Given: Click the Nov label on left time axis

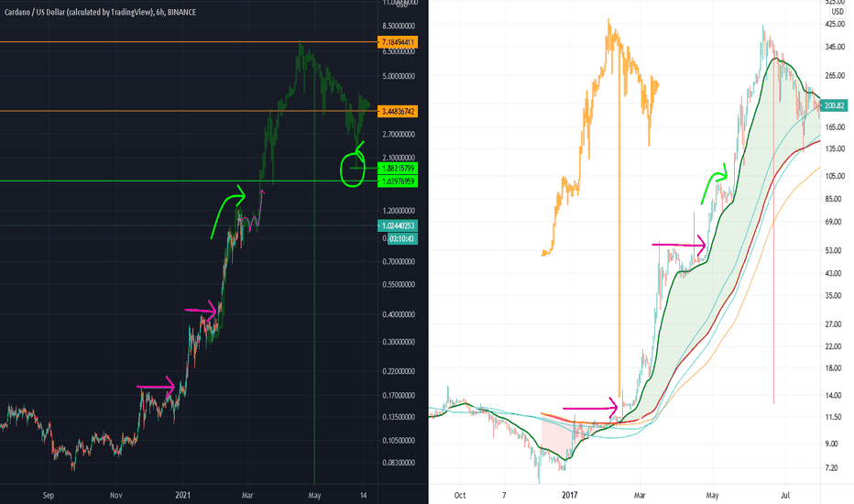Looking at the screenshot, I should pos(116,495).
